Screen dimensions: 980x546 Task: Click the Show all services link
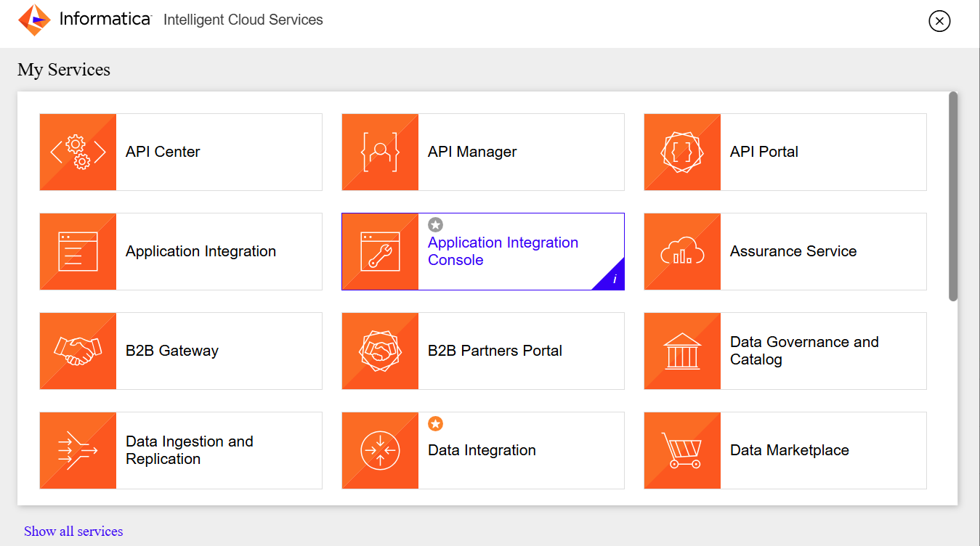click(73, 531)
